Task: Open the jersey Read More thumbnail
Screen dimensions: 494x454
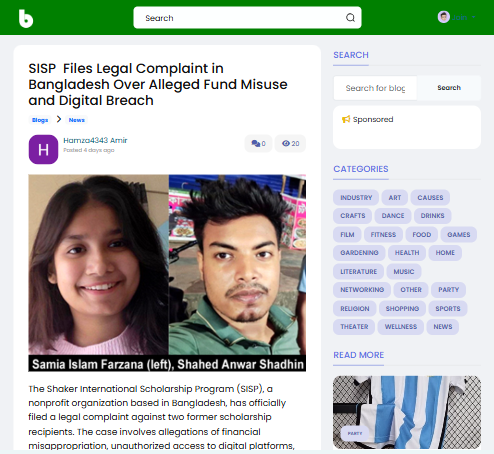Action: tap(407, 412)
